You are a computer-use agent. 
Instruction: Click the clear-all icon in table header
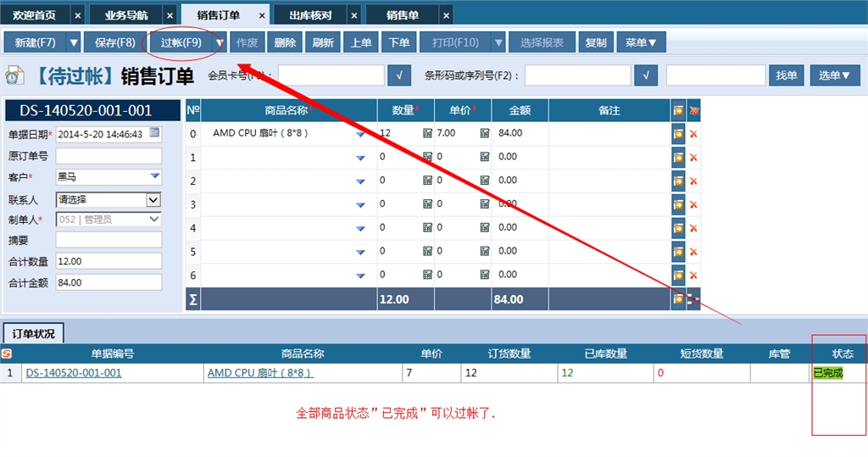pos(693,111)
